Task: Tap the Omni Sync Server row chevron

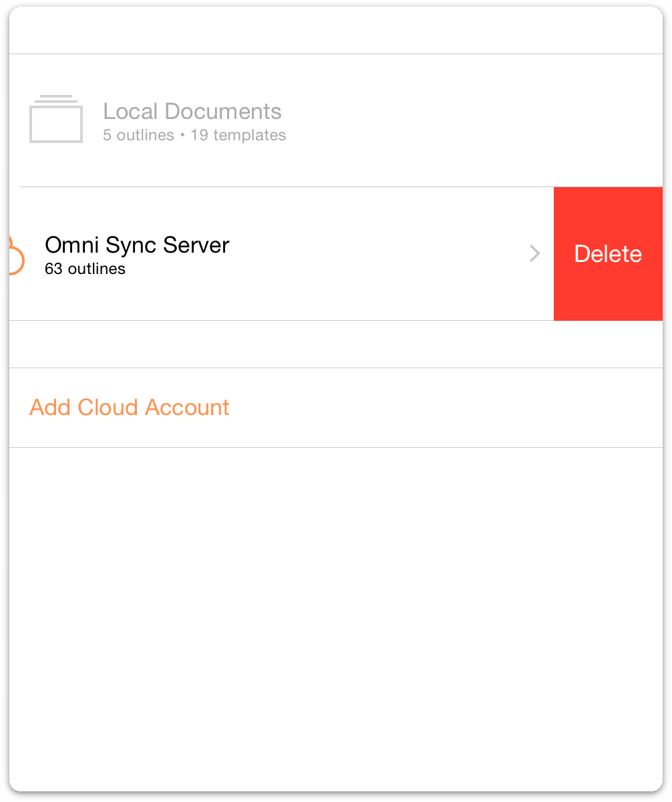Action: coord(534,253)
